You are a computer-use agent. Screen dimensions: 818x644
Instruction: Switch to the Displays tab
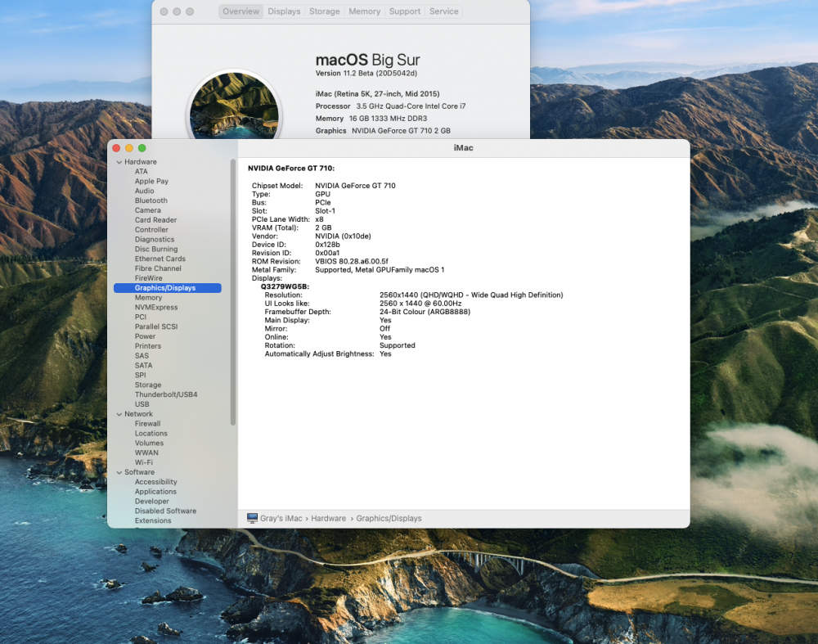point(284,11)
